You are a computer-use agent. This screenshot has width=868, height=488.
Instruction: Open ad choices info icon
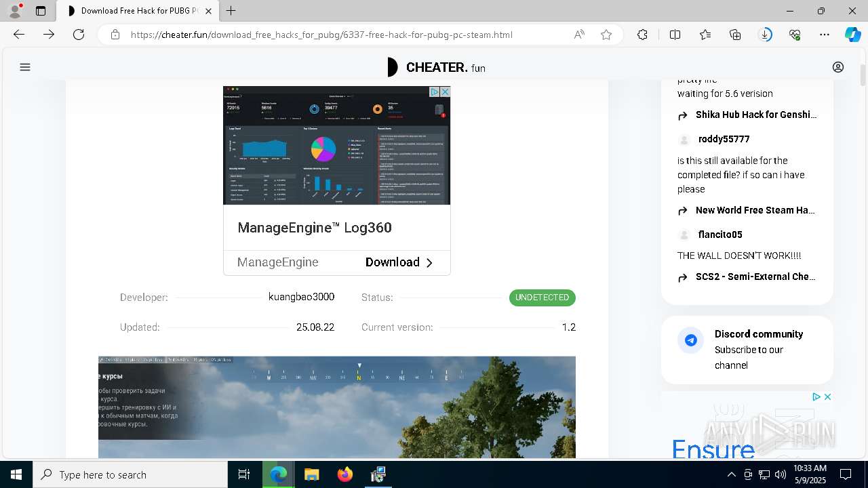(435, 91)
